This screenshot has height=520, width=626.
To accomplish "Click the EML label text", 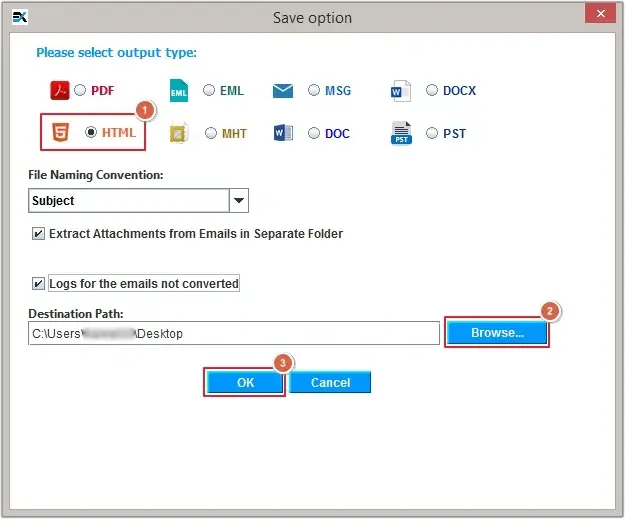I will [232, 91].
